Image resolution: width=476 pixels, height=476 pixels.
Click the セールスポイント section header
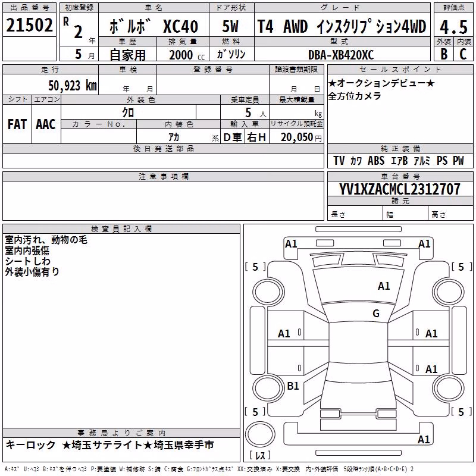(x=400, y=69)
